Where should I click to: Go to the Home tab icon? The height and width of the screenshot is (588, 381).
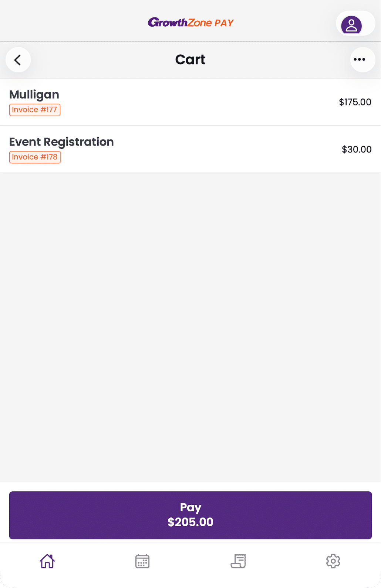[47, 561]
